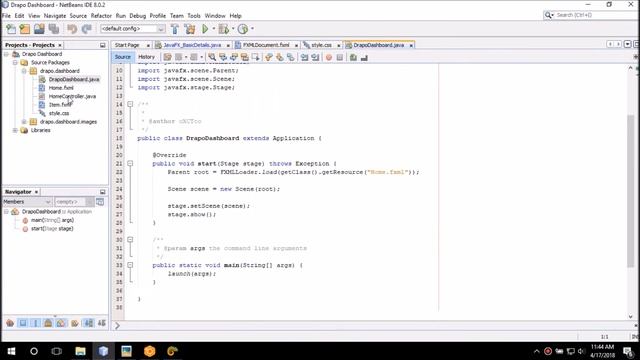640x360 pixels.
Task: Redo using the toolbar arrow icon
Action: (x=87, y=29)
